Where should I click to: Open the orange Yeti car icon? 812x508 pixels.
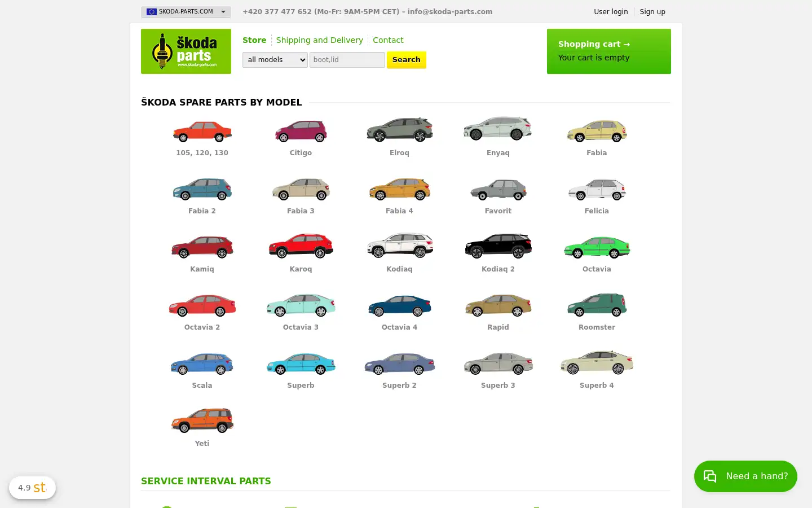(x=202, y=421)
